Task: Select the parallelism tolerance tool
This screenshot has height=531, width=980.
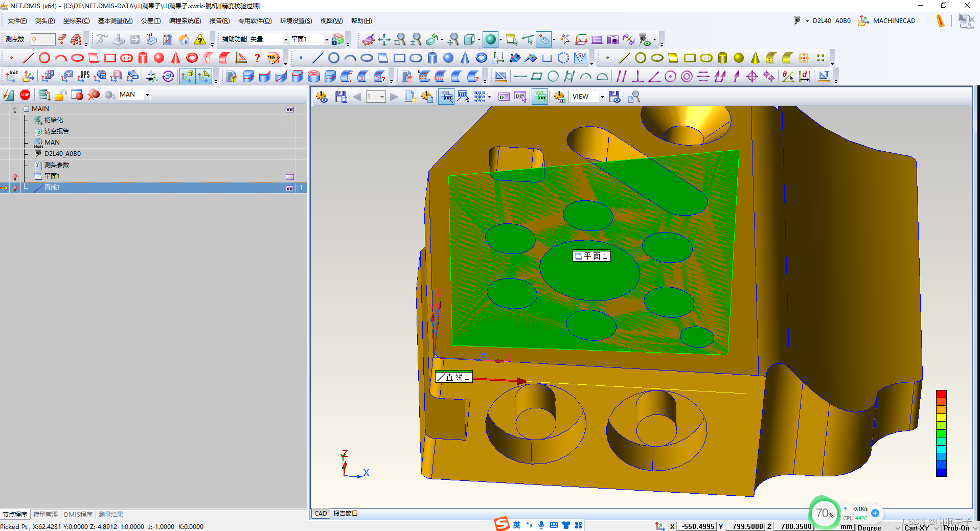Action: [621, 76]
